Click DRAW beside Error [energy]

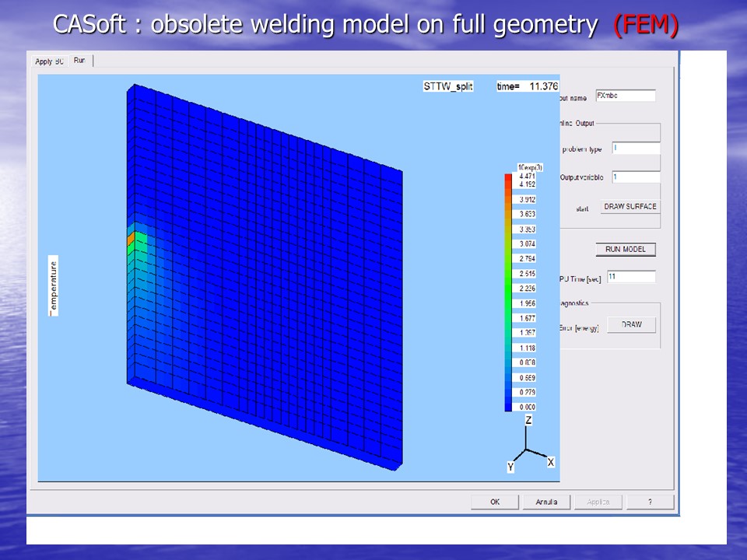pyautogui.click(x=632, y=325)
